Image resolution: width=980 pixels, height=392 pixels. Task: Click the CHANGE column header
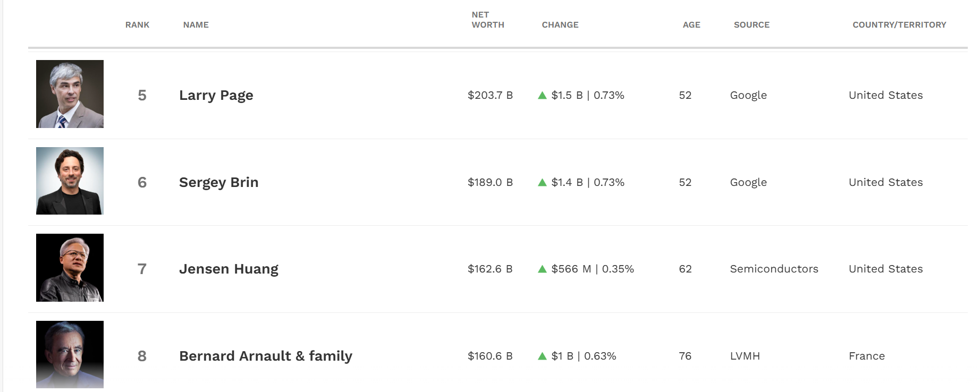(560, 25)
